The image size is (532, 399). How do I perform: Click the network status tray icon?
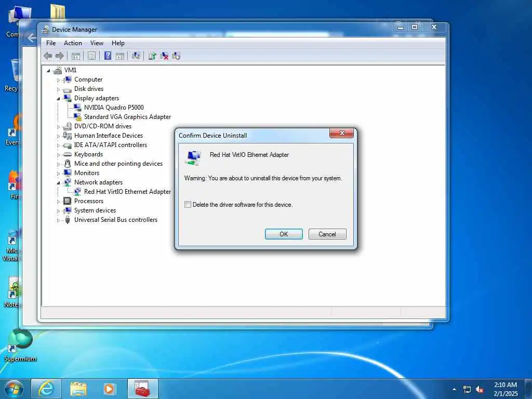pyautogui.click(x=467, y=390)
